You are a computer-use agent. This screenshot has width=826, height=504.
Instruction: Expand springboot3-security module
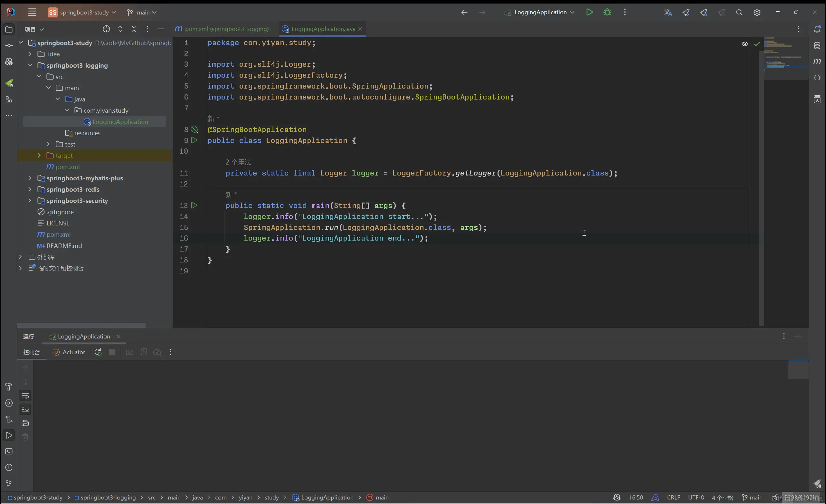(x=30, y=201)
